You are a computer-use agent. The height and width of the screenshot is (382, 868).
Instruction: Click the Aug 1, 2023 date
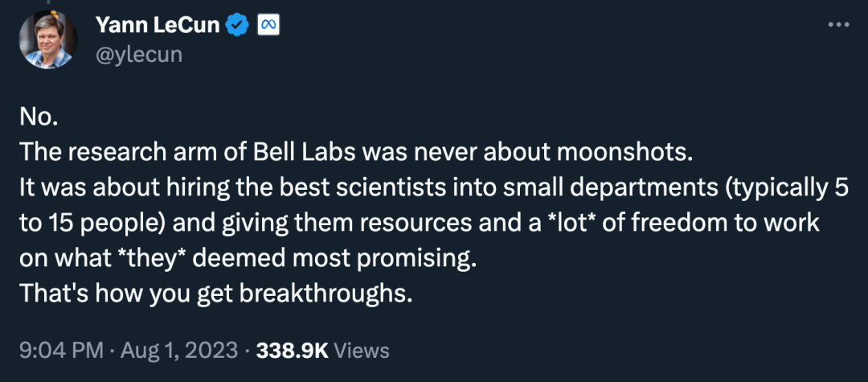(179, 351)
